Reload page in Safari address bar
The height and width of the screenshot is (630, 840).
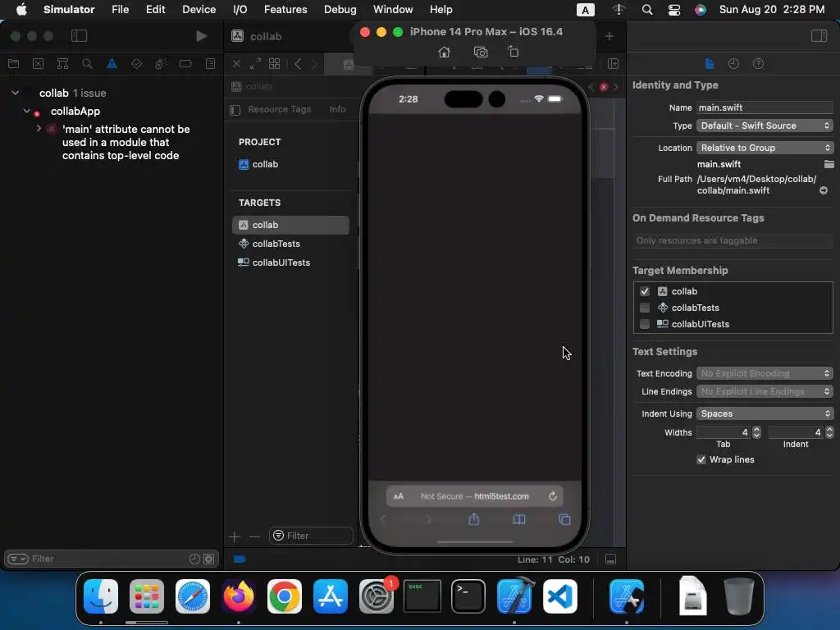point(553,496)
